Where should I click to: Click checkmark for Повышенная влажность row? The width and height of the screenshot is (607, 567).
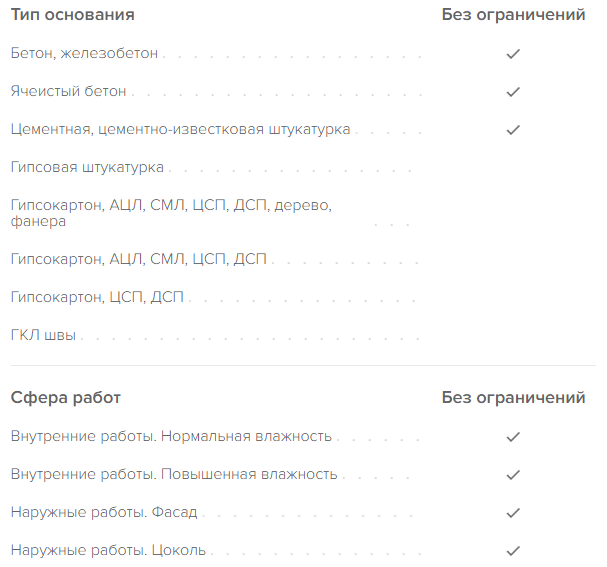[x=513, y=475]
